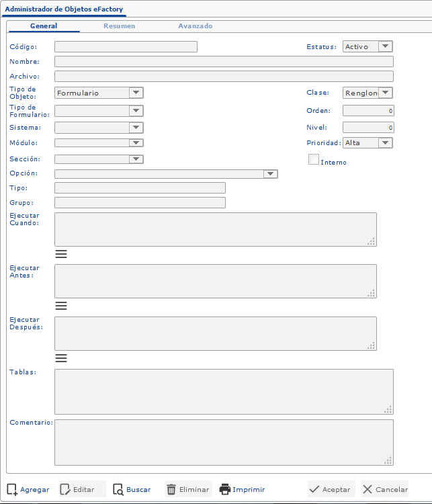This screenshot has height=504, width=432.
Task: Expand the Módulo dropdown
Action: click(x=99, y=142)
